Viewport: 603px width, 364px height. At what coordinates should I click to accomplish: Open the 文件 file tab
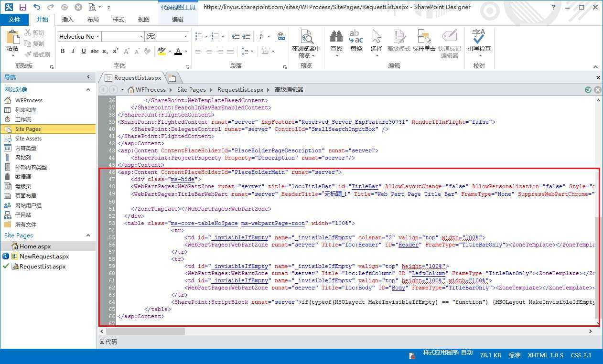(x=15, y=20)
